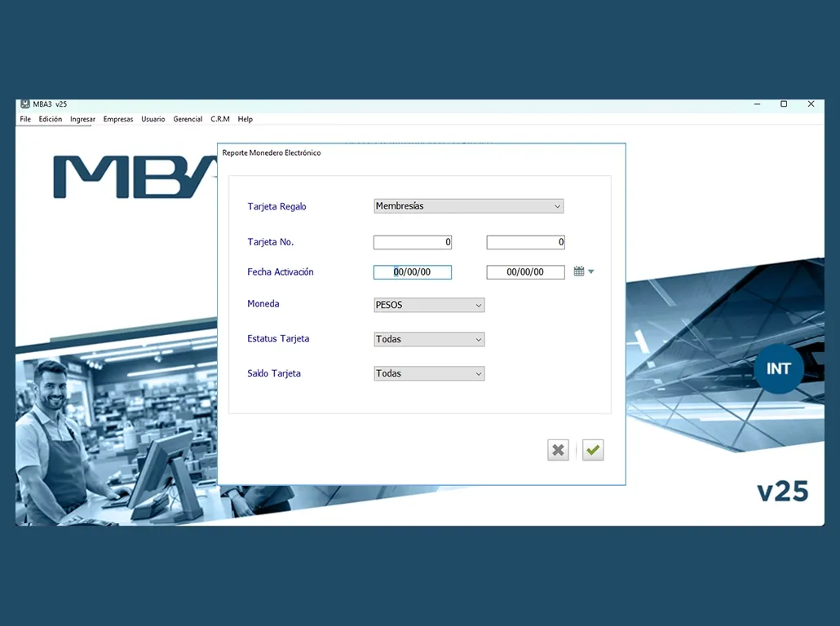Open the Usuario menu
Image resolution: width=840 pixels, height=626 pixels.
[x=153, y=119]
